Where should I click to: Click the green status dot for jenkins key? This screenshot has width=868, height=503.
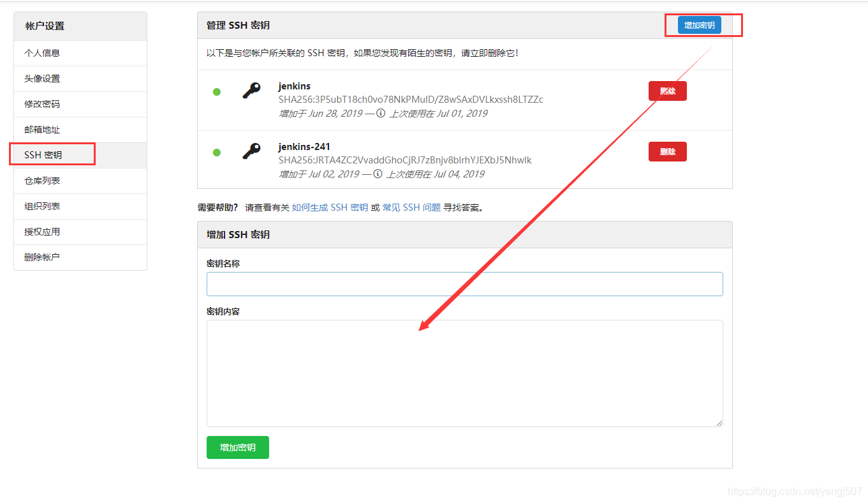click(x=217, y=91)
